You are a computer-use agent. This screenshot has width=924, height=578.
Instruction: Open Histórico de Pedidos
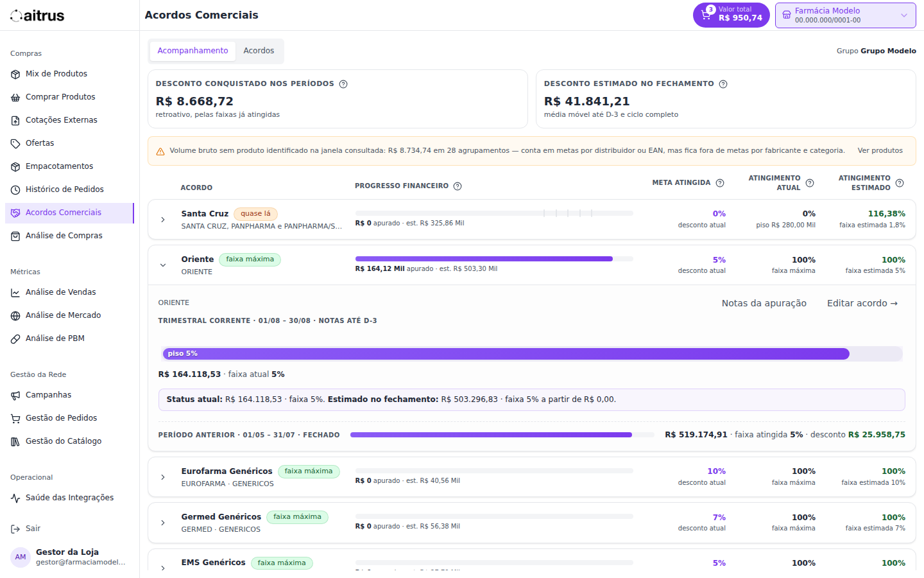(x=69, y=190)
